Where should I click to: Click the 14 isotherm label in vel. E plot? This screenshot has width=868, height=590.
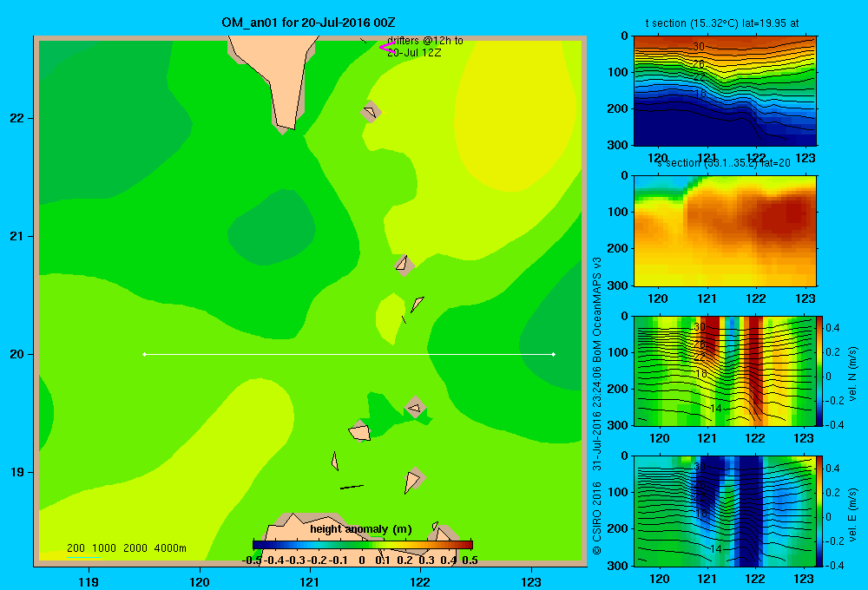click(716, 549)
